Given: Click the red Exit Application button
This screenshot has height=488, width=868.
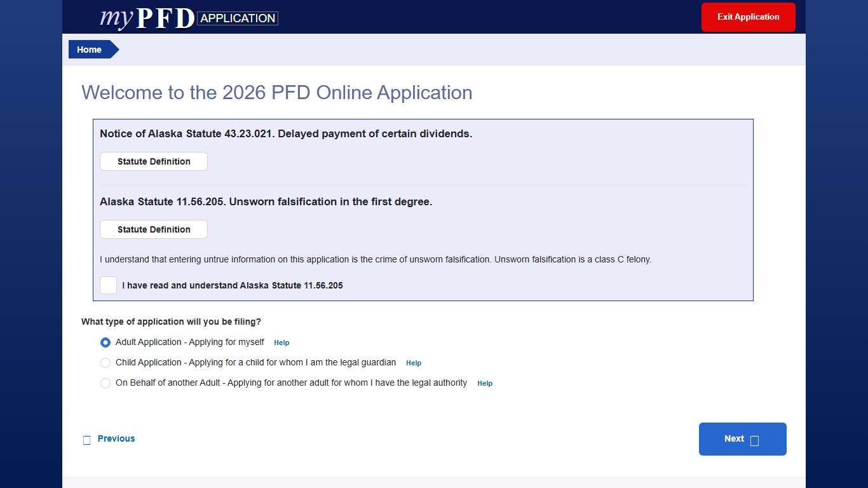Looking at the screenshot, I should 748,17.
